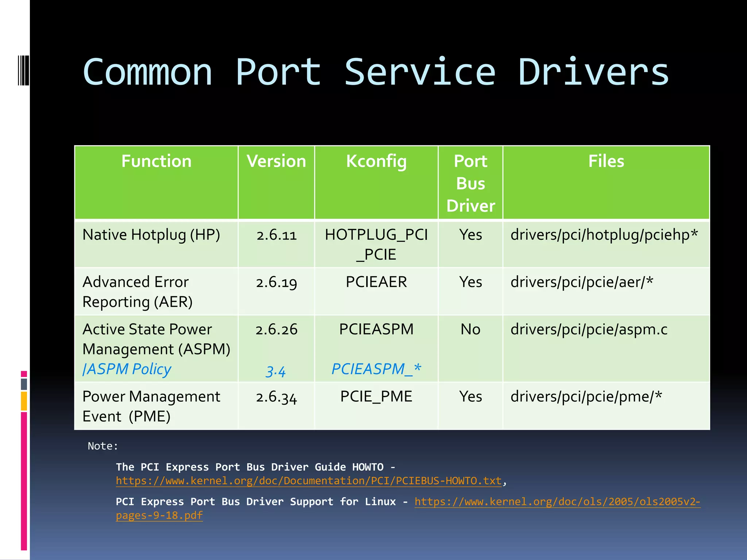Click the blue 3.4 version text
This screenshot has width=747, height=560.
coord(276,371)
